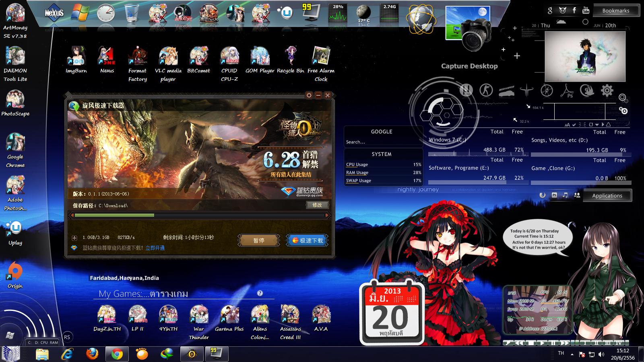Image resolution: width=644 pixels, height=362 pixels.
Task: Click the Nexus logo on the dock
Action: point(54,13)
